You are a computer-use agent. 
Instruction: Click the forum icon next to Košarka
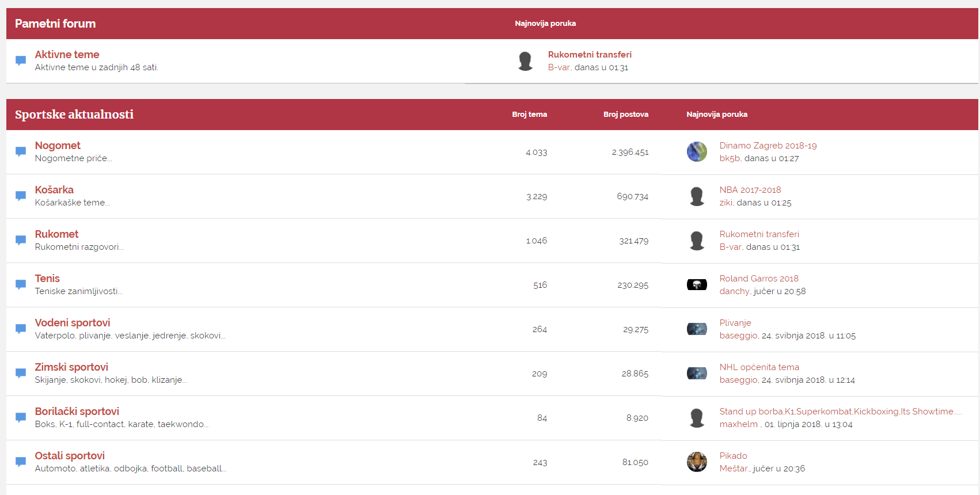[21, 196]
